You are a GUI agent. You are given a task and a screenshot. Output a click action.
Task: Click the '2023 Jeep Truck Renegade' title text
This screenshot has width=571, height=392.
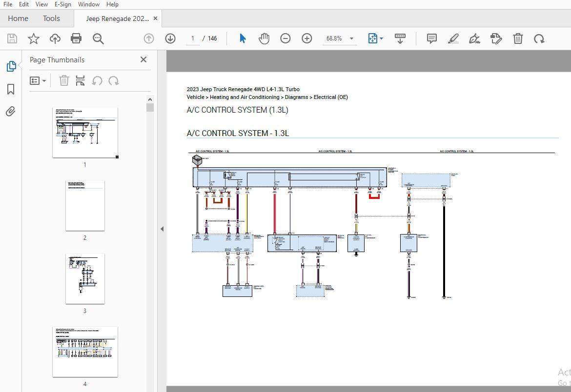coord(243,89)
